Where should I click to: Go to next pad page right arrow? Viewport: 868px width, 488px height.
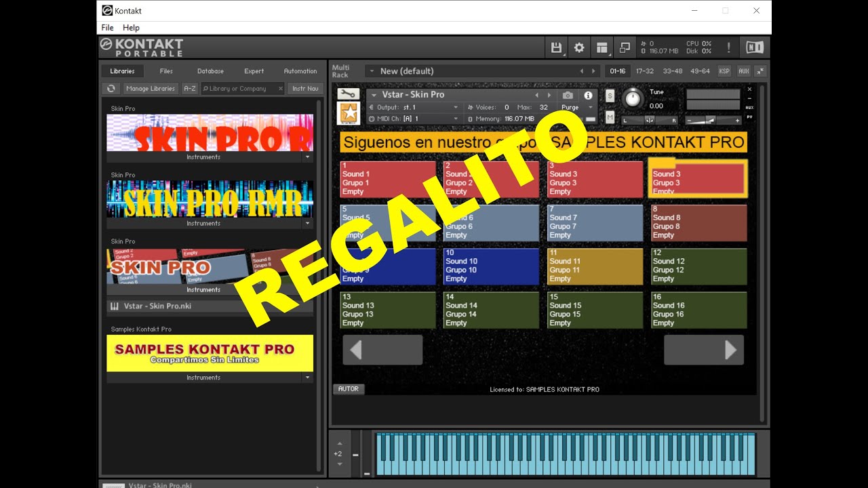click(704, 350)
